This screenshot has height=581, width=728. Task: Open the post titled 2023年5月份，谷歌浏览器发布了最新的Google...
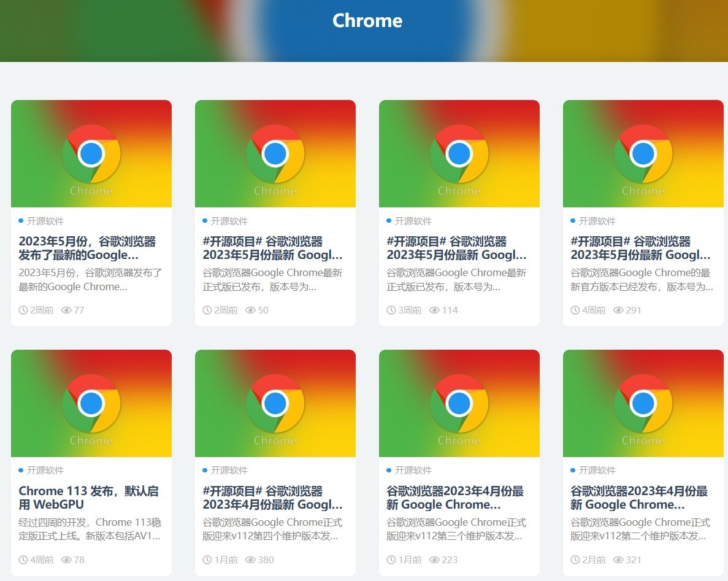click(87, 248)
